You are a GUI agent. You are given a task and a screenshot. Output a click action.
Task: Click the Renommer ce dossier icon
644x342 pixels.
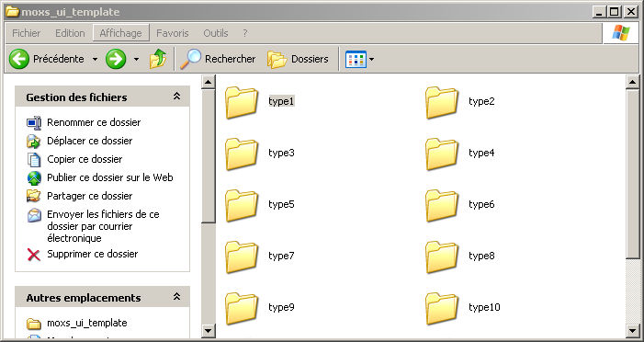[34, 123]
